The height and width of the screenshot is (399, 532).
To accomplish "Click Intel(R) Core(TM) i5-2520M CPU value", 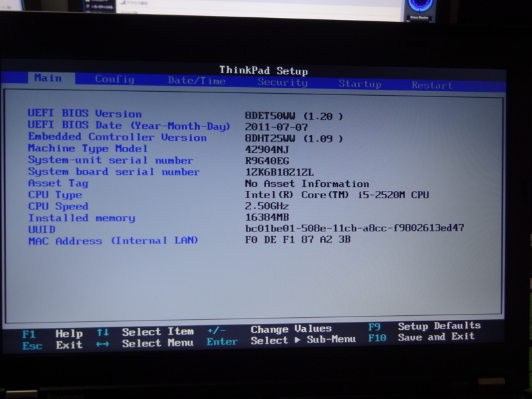I will [x=337, y=195].
